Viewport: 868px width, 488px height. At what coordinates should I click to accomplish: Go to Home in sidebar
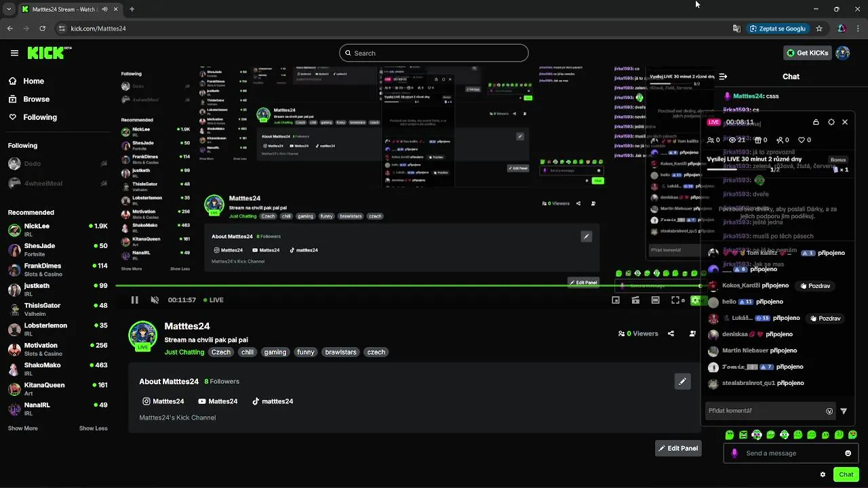click(x=26, y=81)
